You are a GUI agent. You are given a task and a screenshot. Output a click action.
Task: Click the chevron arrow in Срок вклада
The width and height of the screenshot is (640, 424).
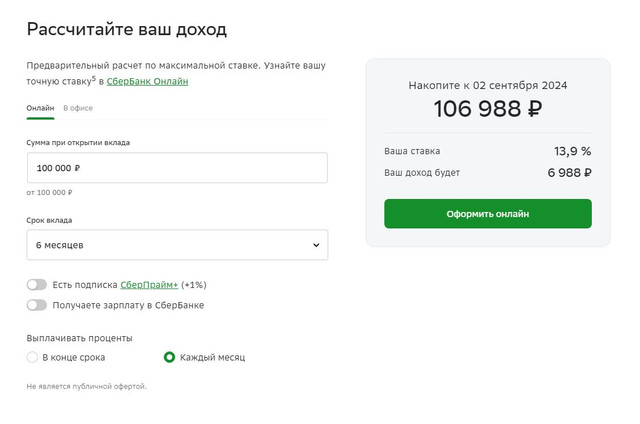coord(316,245)
